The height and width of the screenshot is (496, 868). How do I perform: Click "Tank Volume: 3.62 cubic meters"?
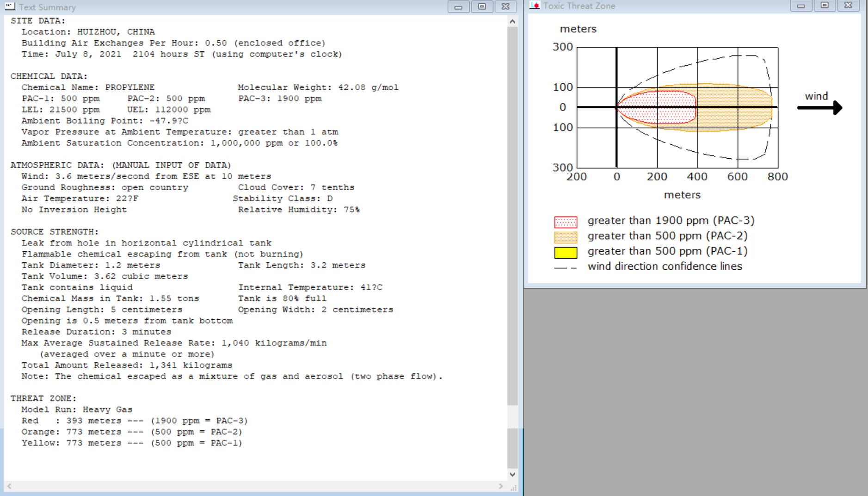tap(105, 276)
